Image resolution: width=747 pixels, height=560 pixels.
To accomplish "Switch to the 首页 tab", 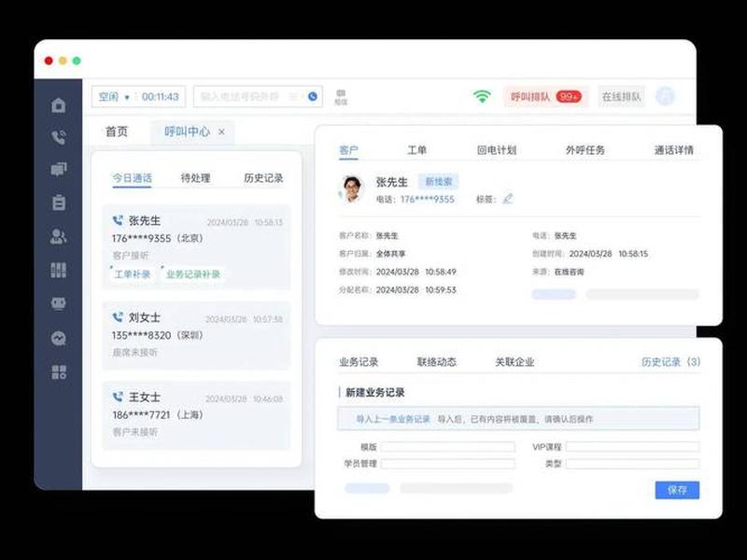I will coord(117,132).
